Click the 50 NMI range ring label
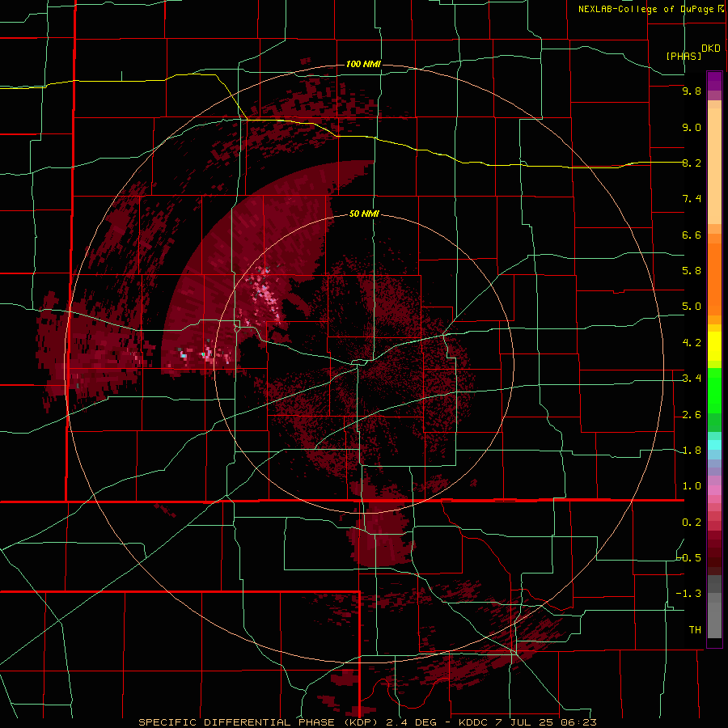The height and width of the screenshot is (728, 728). [x=364, y=214]
